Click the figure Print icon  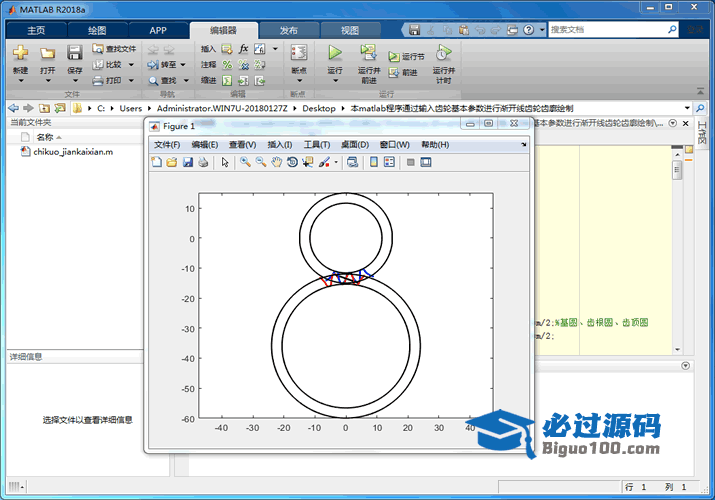[x=203, y=162]
